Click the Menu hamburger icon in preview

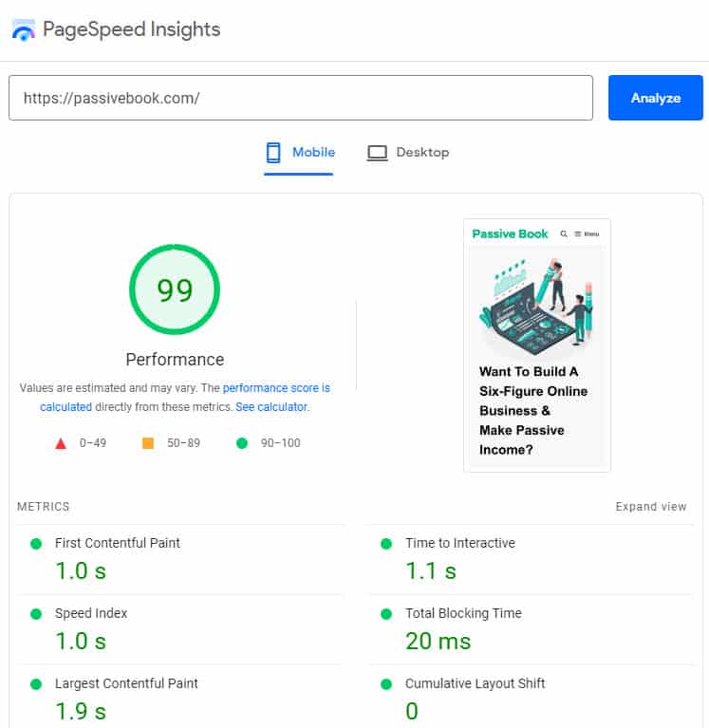coord(578,234)
